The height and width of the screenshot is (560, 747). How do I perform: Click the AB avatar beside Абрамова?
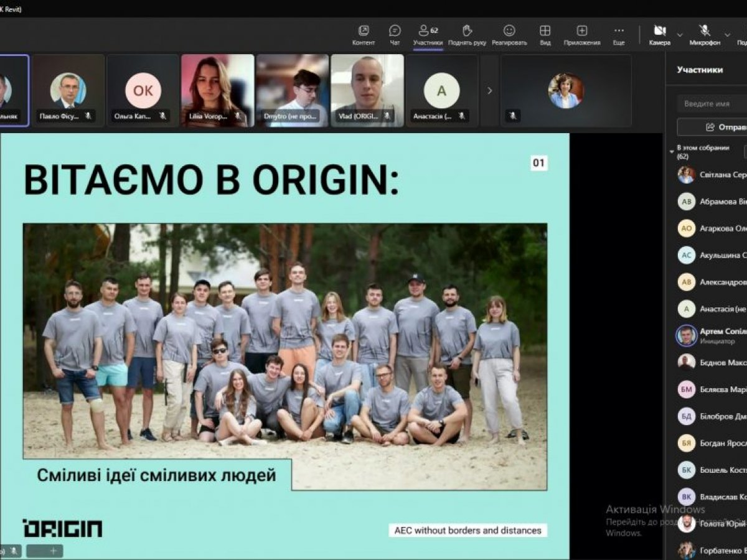point(686,202)
